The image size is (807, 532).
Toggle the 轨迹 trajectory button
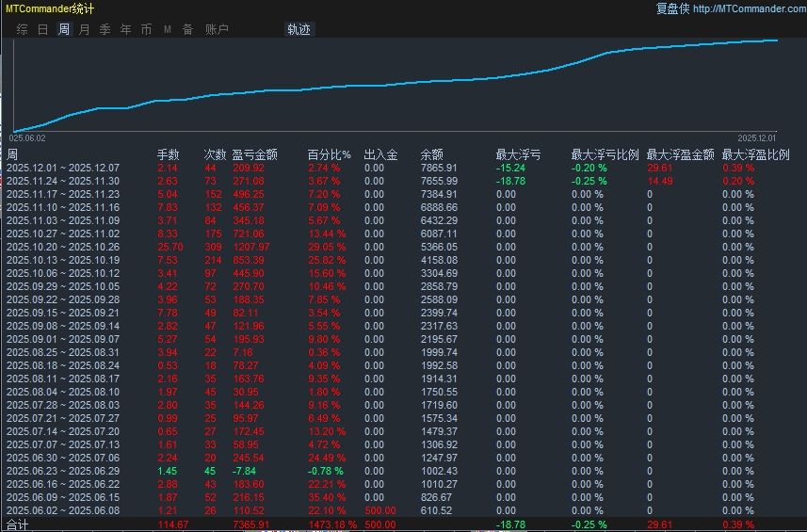coord(298,29)
